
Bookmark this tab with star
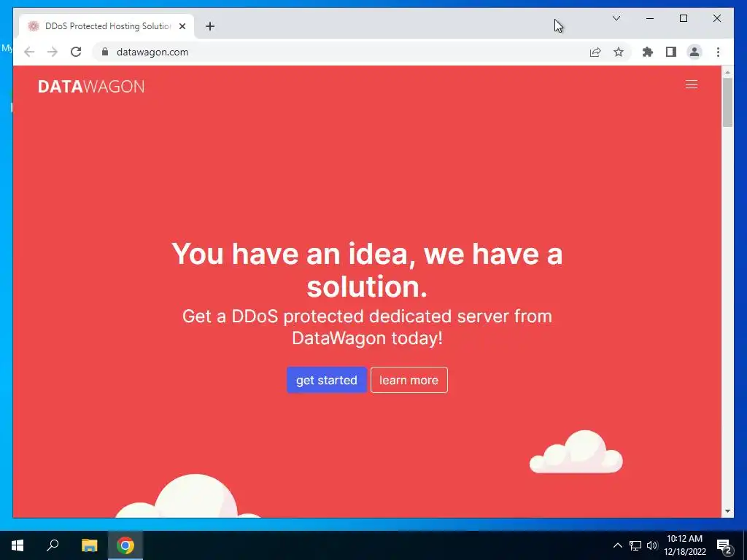[x=619, y=52]
